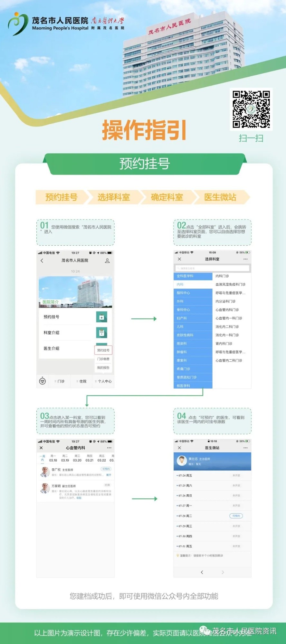This screenshot has width=286, height=644.
Task: Select the 03.20 周三 date tab
Action: coord(77,458)
